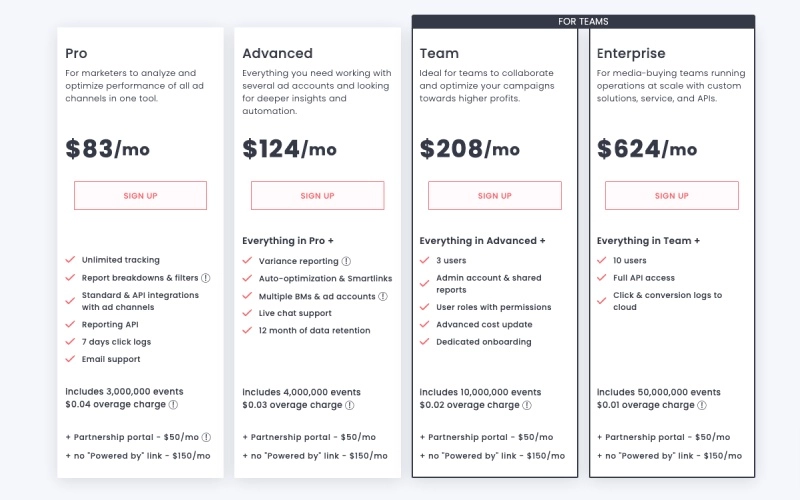Click checkmark next to Dedicated onboarding
Image resolution: width=800 pixels, height=500 pixels.
click(x=424, y=342)
